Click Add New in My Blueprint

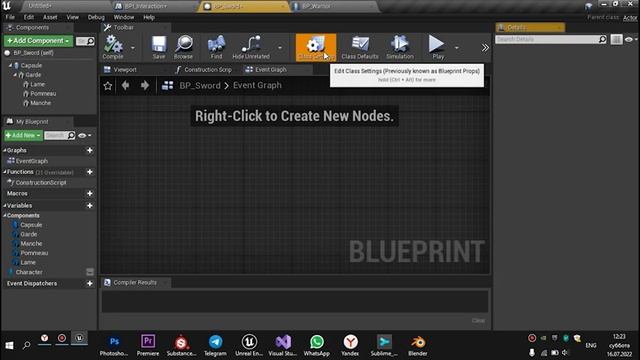click(23, 136)
